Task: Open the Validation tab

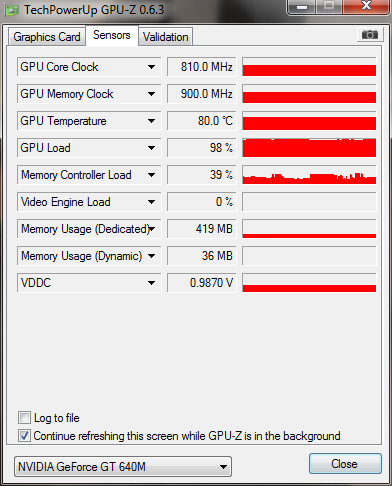Action: coord(166,37)
